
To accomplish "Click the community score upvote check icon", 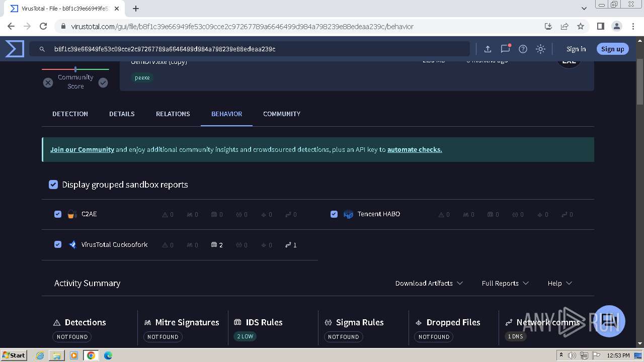I will click(103, 82).
